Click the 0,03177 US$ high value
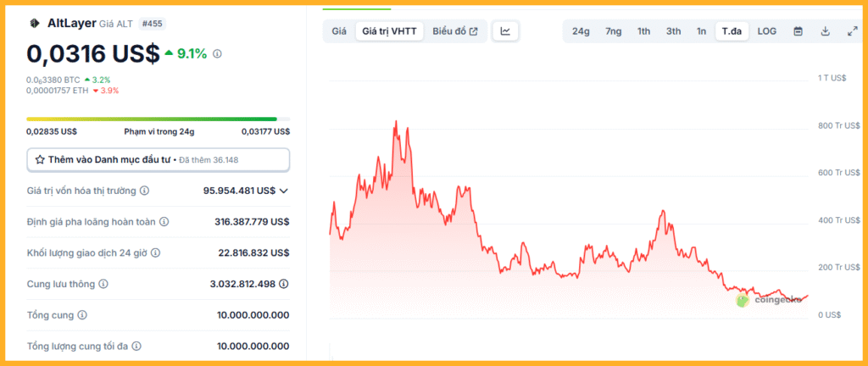This screenshot has width=868, height=366. pos(265,131)
